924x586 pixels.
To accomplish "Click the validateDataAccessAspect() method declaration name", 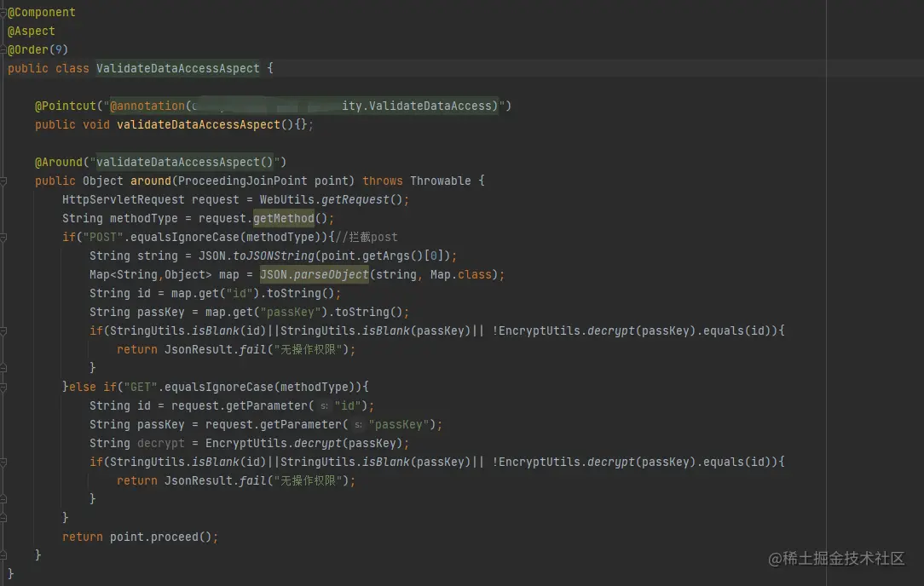I will point(199,125).
